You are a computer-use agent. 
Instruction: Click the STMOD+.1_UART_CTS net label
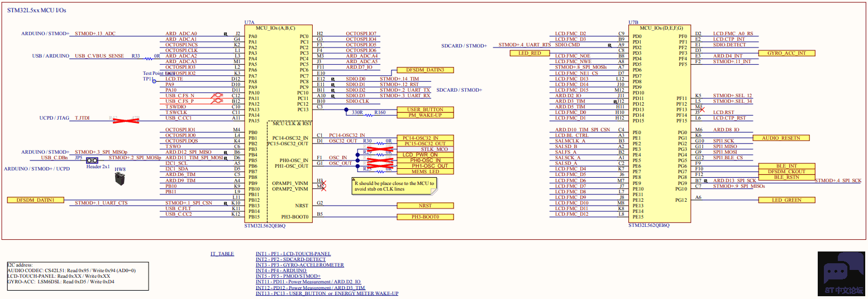coord(101,203)
